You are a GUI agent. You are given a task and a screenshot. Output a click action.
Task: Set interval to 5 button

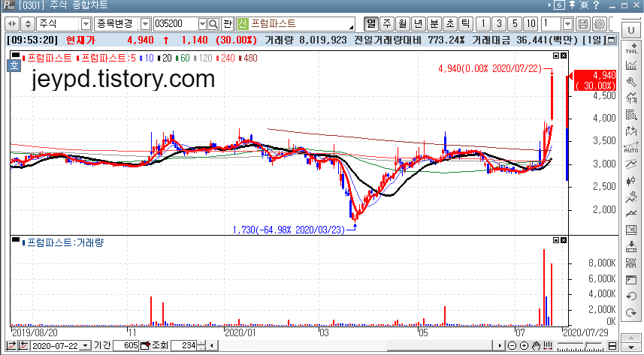(515, 24)
